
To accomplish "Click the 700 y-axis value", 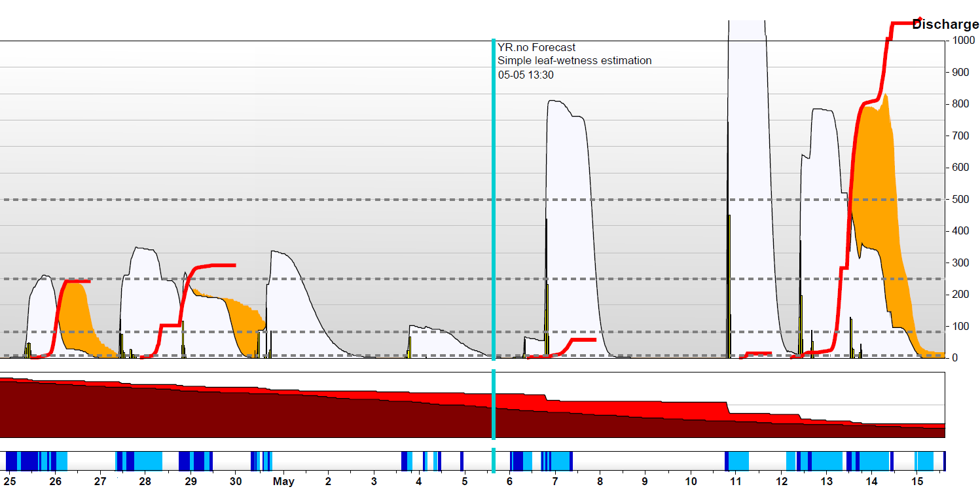I will [x=961, y=136].
